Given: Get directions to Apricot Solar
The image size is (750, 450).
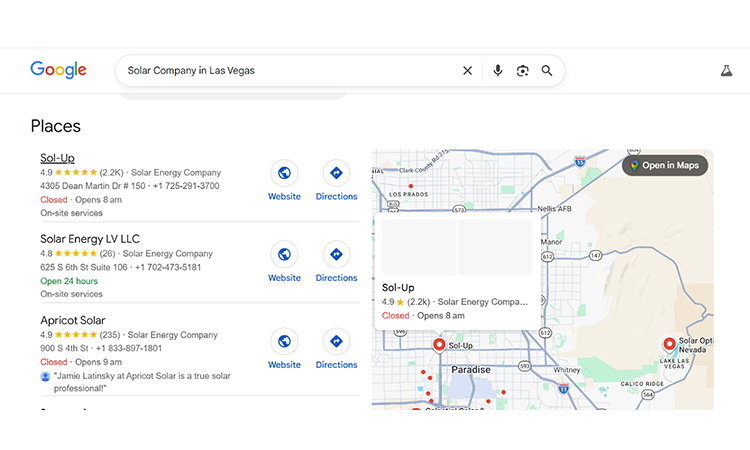Looking at the screenshot, I should click(336, 342).
